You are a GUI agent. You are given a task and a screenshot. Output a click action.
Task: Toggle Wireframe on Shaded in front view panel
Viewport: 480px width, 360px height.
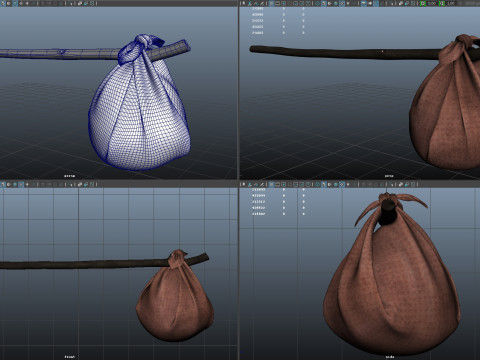pos(15,184)
